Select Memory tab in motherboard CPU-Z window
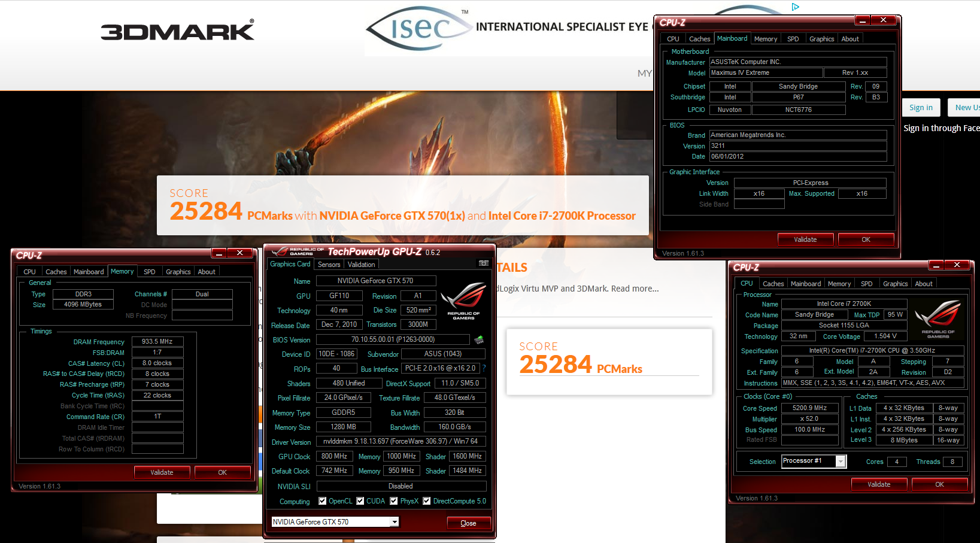The image size is (980, 543). tap(766, 39)
